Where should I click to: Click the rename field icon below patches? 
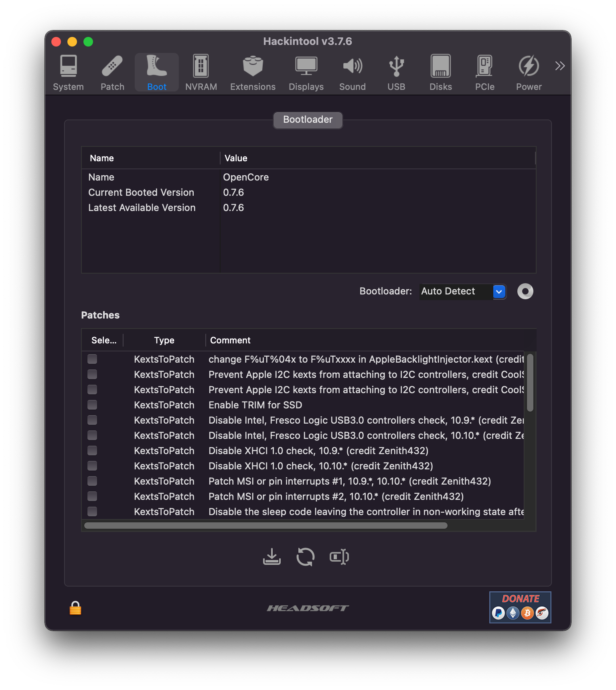coord(339,557)
